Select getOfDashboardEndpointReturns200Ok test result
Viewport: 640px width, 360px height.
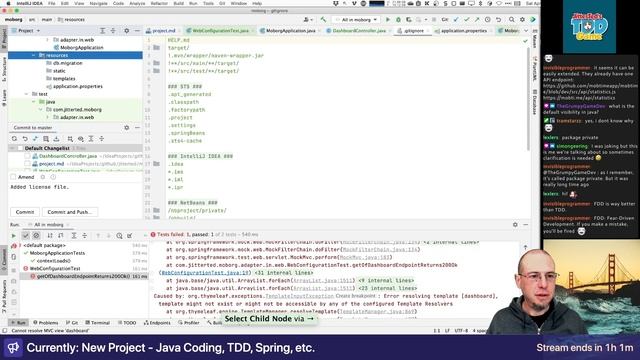click(83, 276)
